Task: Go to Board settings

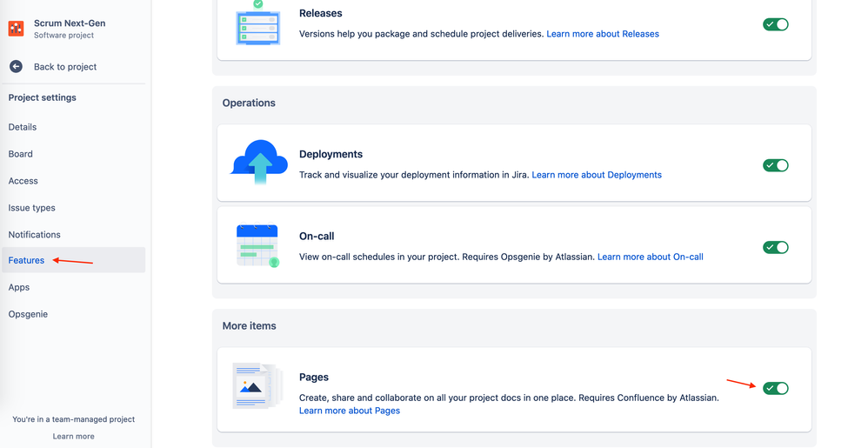Action: pyautogui.click(x=21, y=154)
